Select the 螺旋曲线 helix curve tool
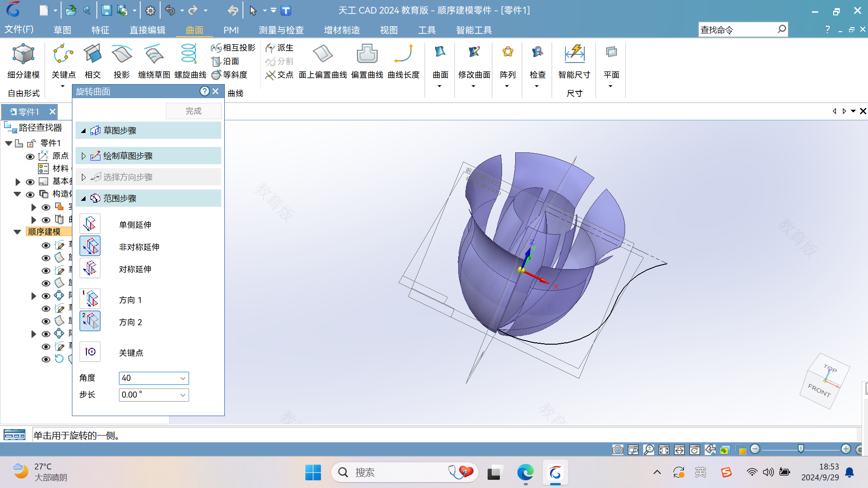Screen dimensions: 868x488 (190, 62)
